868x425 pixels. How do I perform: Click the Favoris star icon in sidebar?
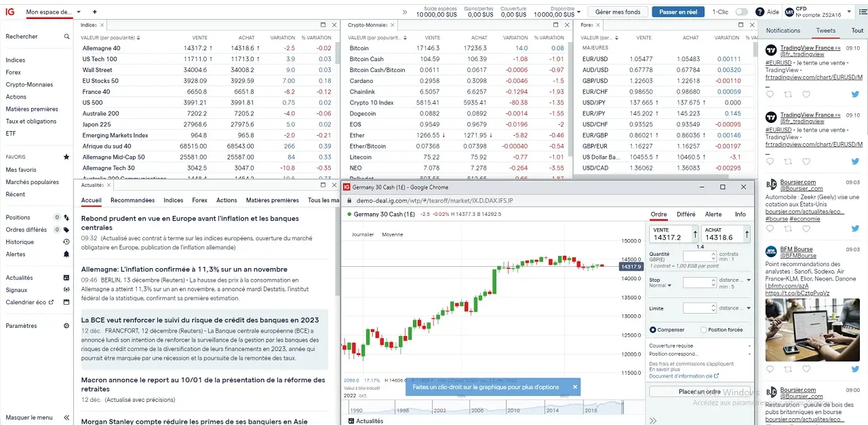(x=66, y=157)
